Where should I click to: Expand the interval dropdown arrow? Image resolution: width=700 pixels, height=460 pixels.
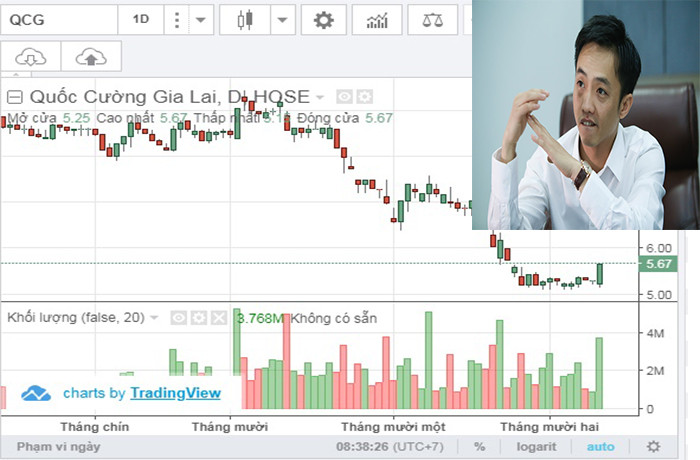pos(201,20)
